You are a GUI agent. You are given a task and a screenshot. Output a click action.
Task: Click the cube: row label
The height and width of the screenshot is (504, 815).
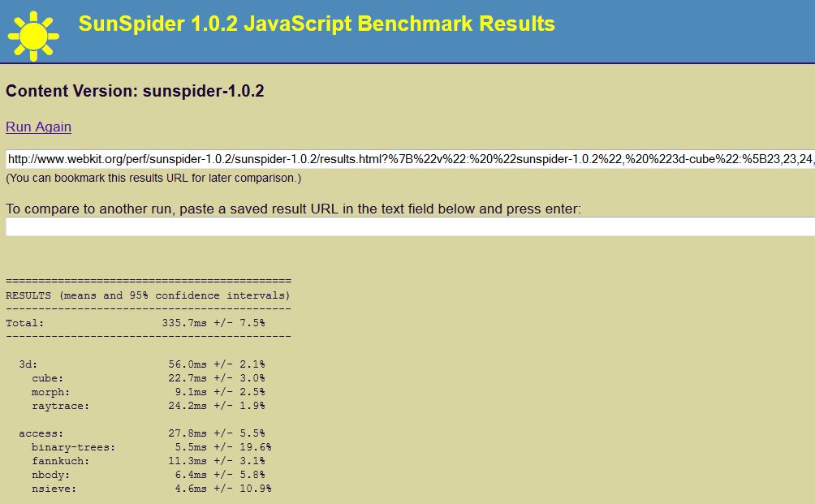[47, 378]
